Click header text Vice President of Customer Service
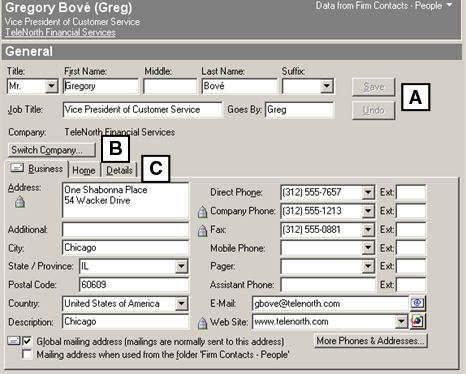 pos(72,22)
